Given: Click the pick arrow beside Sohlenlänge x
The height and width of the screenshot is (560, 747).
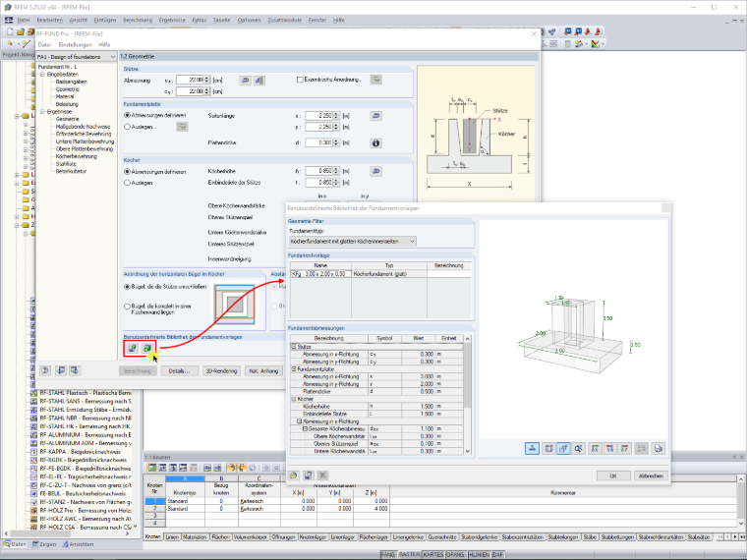Looking at the screenshot, I should click(375, 116).
